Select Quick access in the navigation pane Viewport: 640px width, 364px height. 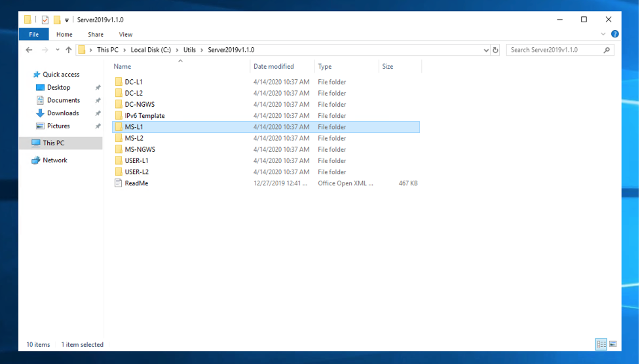(61, 74)
